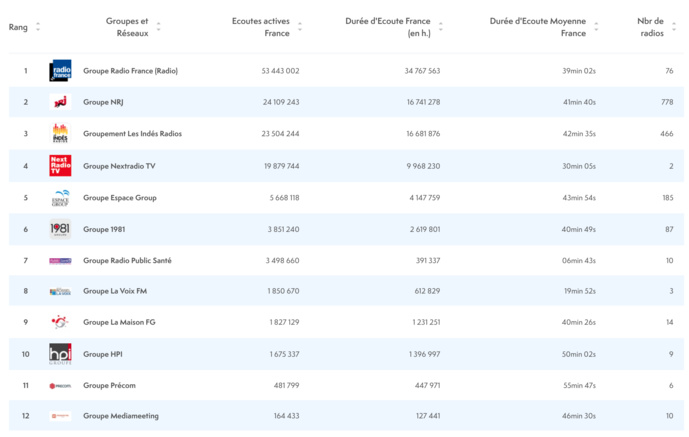Click the HPI group logo

pyautogui.click(x=60, y=354)
